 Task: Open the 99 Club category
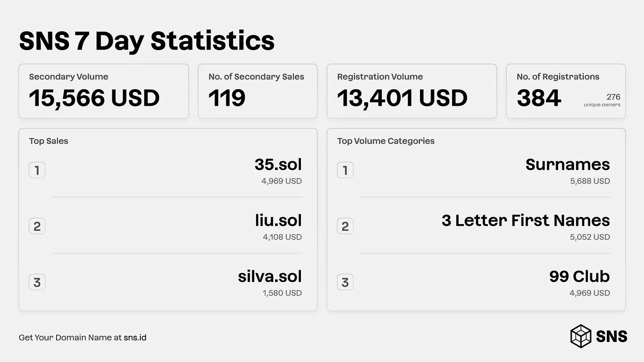tap(580, 282)
